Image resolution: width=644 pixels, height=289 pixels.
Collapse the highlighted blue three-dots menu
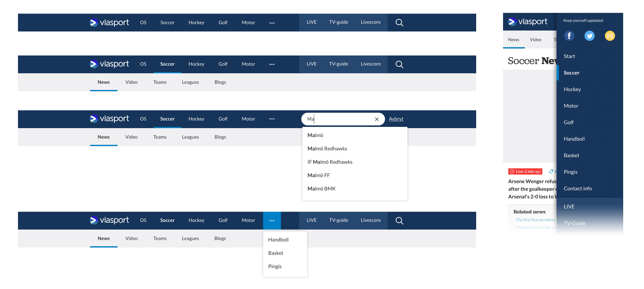pyautogui.click(x=272, y=220)
